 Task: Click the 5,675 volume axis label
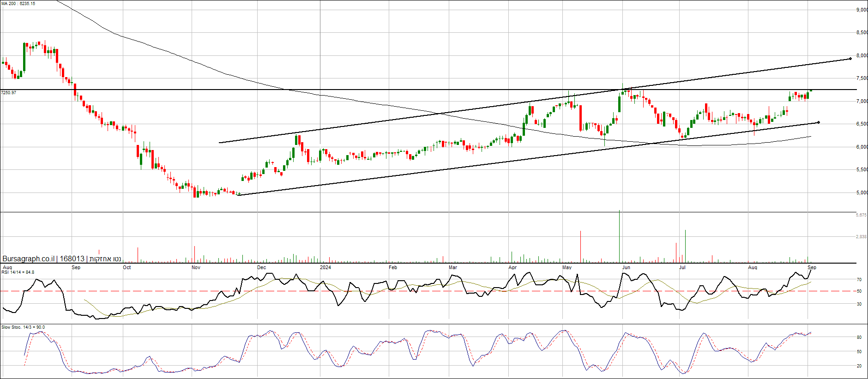pyautogui.click(x=862, y=215)
